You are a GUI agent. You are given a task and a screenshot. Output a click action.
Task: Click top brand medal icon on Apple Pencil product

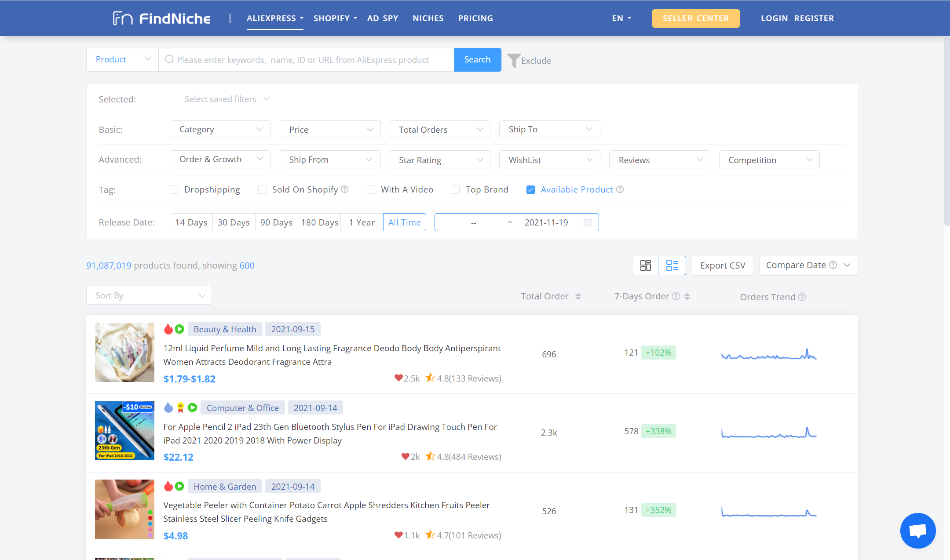click(x=180, y=408)
